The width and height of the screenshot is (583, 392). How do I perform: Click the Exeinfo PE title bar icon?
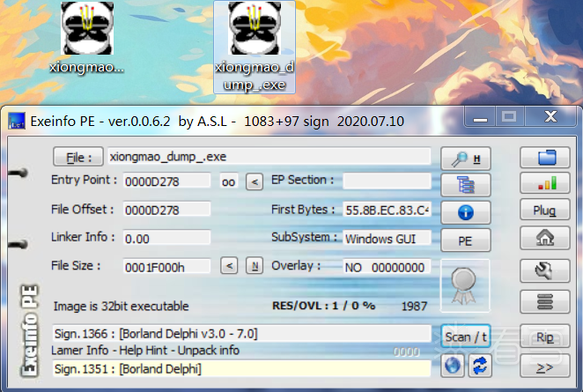click(x=17, y=122)
